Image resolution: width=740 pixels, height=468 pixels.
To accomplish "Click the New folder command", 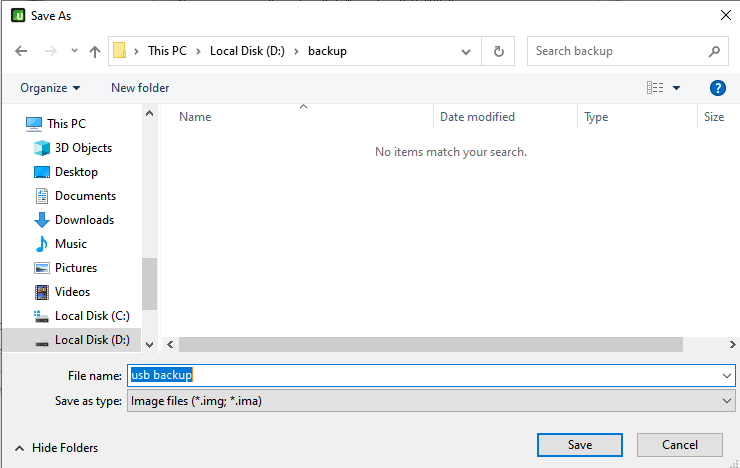I will coord(140,88).
